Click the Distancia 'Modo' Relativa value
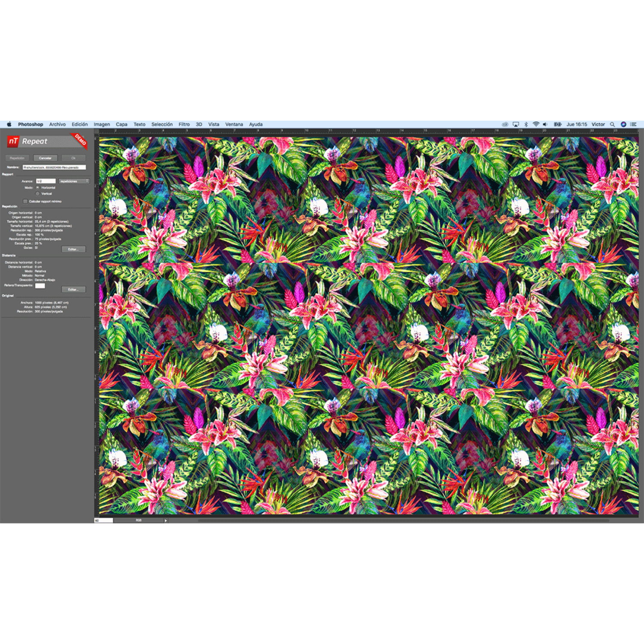The height and width of the screenshot is (644, 644). (x=40, y=271)
